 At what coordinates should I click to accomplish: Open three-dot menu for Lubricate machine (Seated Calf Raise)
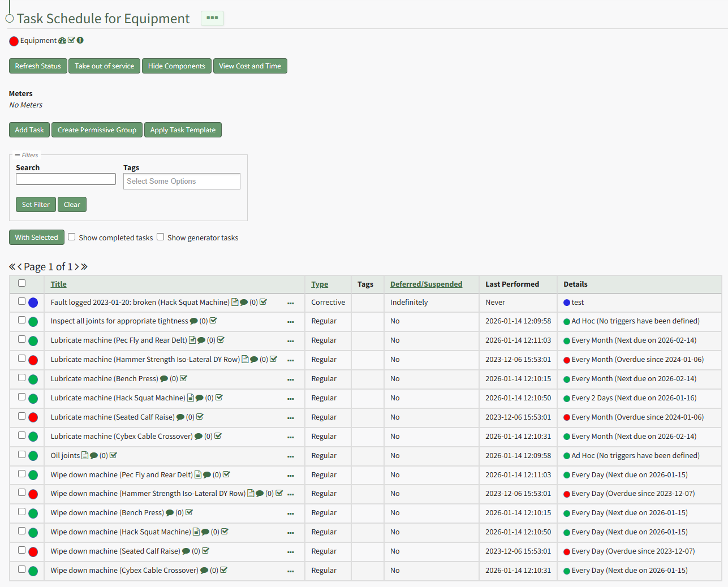click(x=291, y=418)
